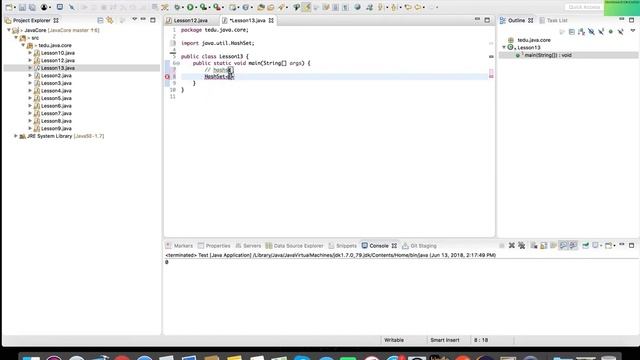
Task: Click the Save toolbar icon
Action: pos(22,7)
